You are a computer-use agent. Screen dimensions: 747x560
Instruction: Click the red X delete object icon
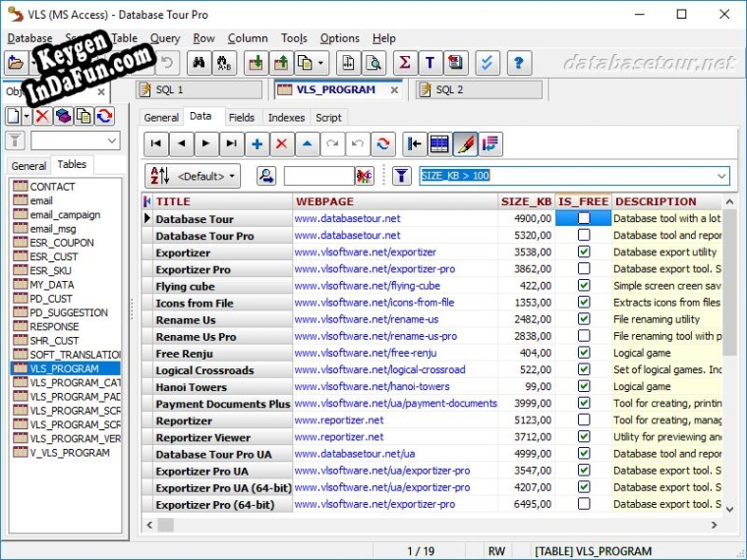pos(42,116)
